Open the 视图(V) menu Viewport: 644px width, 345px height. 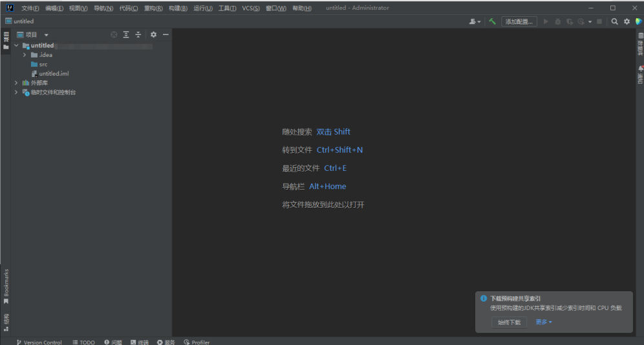(78, 8)
